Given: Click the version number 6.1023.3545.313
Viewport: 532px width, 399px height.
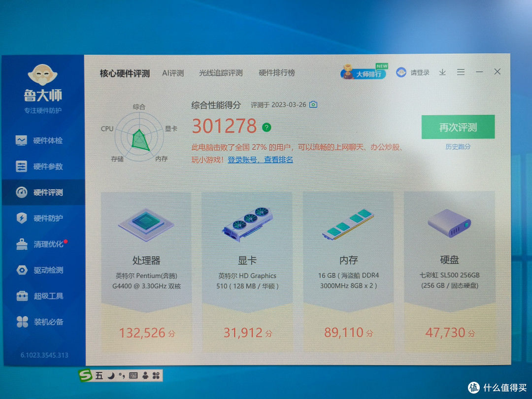Looking at the screenshot, I should 44,355.
